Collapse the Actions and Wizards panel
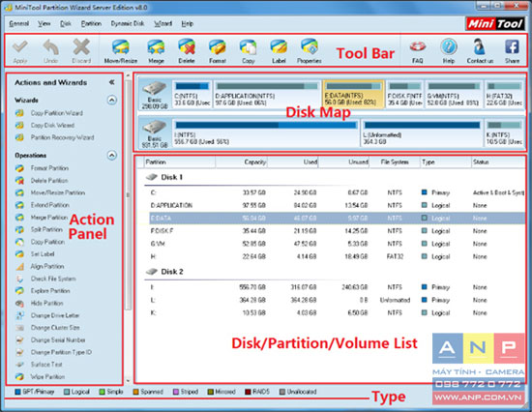 pyautogui.click(x=111, y=82)
